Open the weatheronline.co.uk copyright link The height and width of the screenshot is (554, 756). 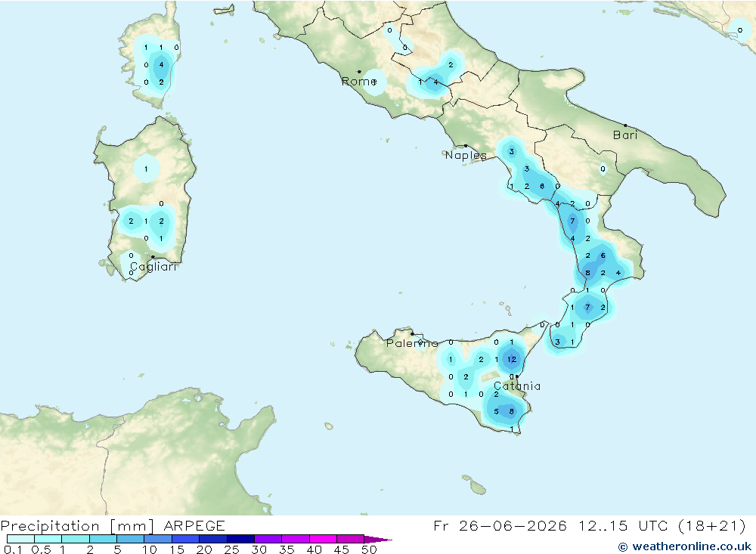[x=685, y=546]
